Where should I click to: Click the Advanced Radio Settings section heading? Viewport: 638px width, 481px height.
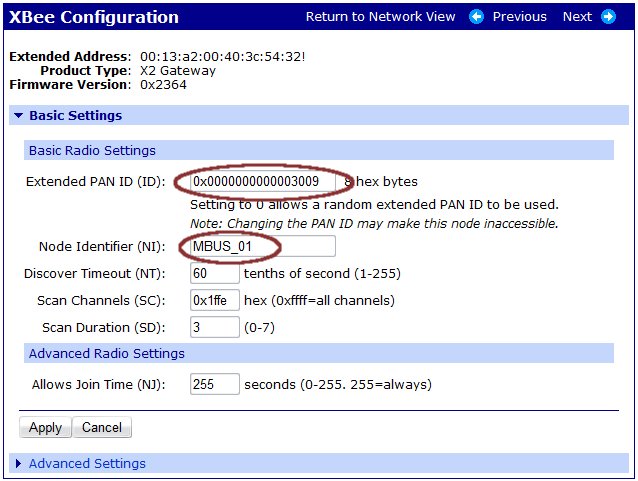point(106,353)
